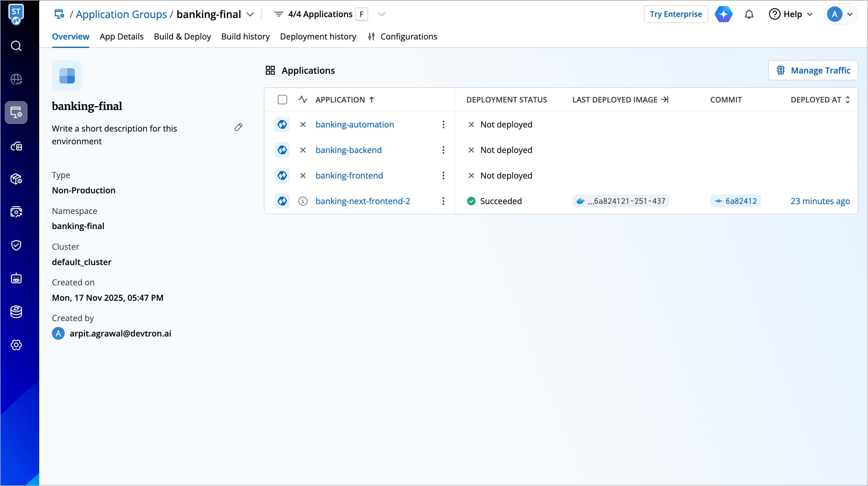Open the Help dropdown menu

pos(790,14)
